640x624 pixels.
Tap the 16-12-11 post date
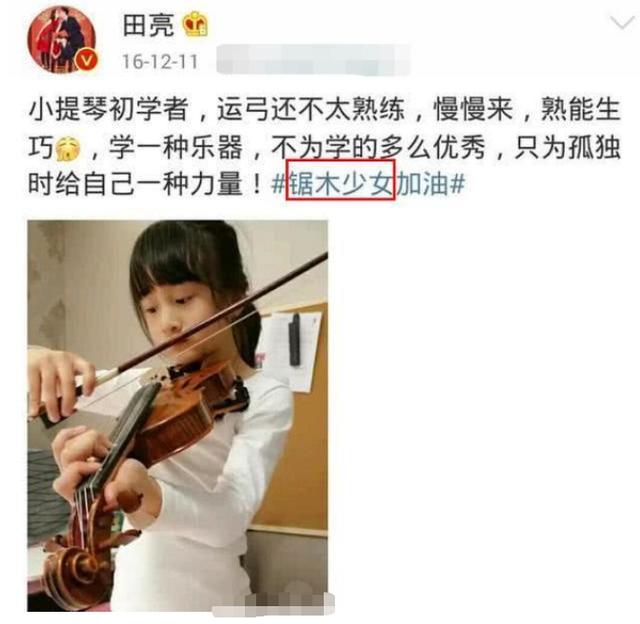click(160, 62)
